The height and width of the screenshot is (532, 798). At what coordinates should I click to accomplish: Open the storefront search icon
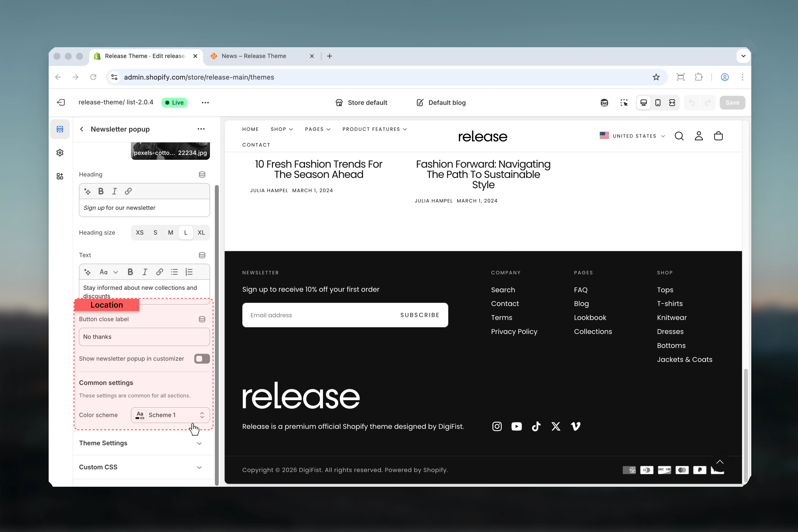tap(679, 136)
